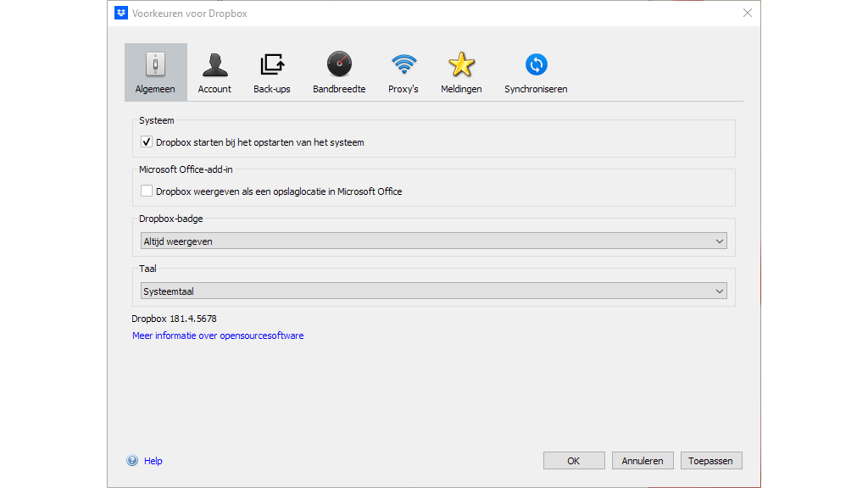Go to the Meldingen star tab

point(461,72)
